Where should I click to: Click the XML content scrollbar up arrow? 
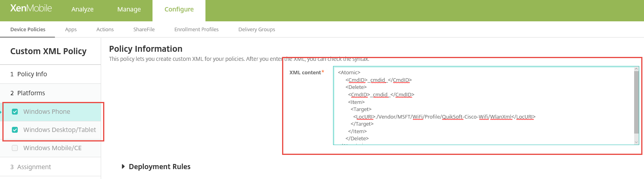(x=636, y=69)
